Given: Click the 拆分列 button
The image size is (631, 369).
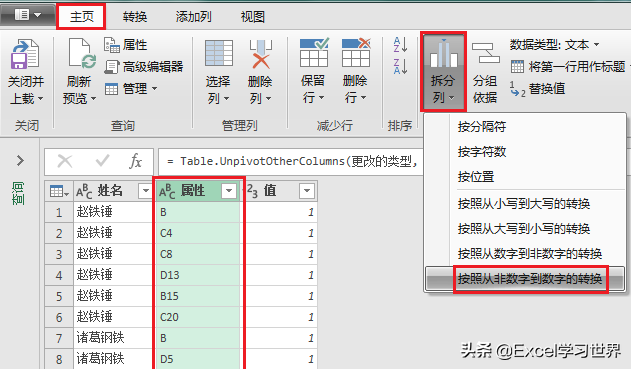Looking at the screenshot, I should point(443,71).
